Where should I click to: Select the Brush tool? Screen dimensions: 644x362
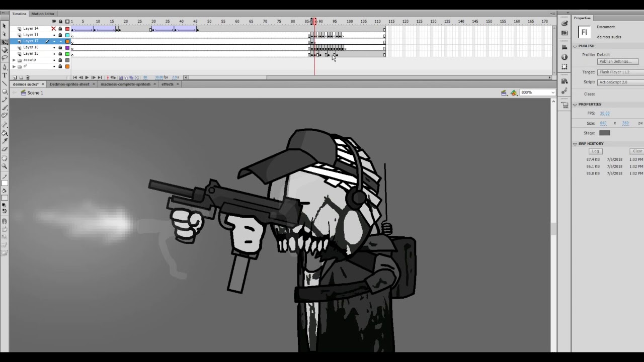pyautogui.click(x=5, y=107)
